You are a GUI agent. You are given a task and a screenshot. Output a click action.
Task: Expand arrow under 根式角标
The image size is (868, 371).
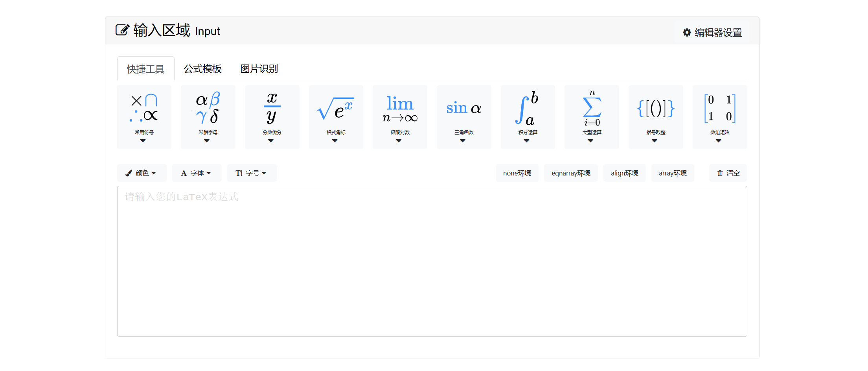(335, 141)
